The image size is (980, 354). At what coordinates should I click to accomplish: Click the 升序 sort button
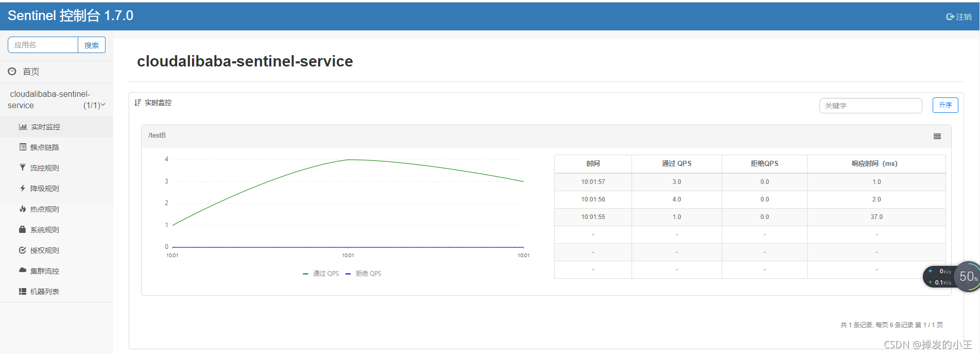946,105
